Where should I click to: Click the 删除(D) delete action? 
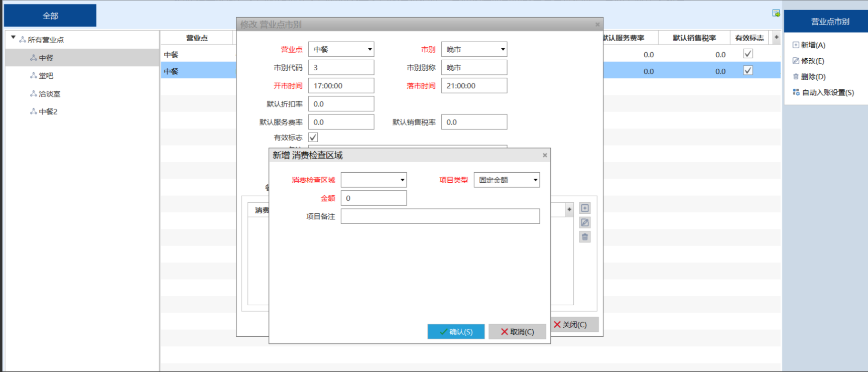[809, 77]
